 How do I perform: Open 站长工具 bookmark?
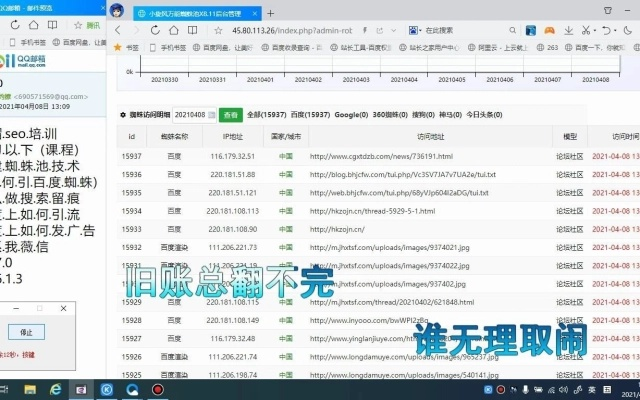361,48
